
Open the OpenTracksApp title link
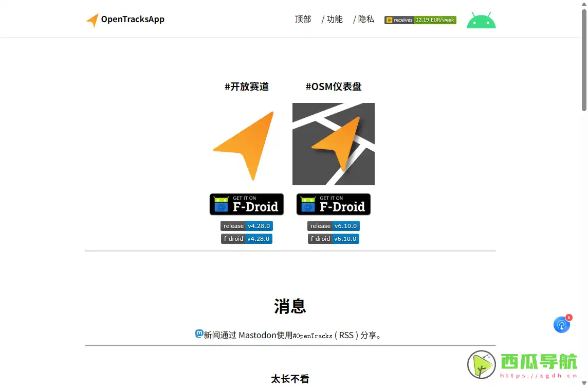[x=133, y=19]
